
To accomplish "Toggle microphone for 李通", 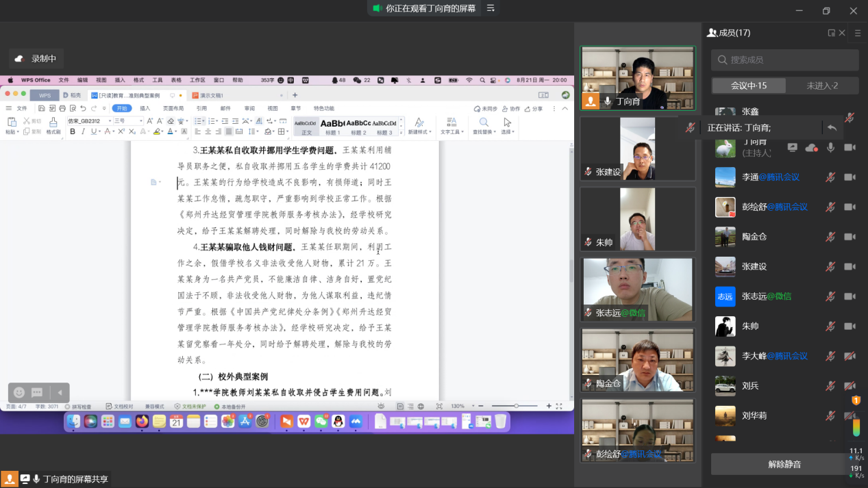I will pos(830,177).
